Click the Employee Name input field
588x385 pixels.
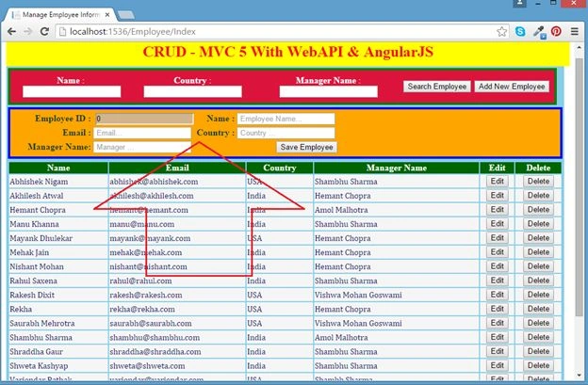pyautogui.click(x=286, y=120)
